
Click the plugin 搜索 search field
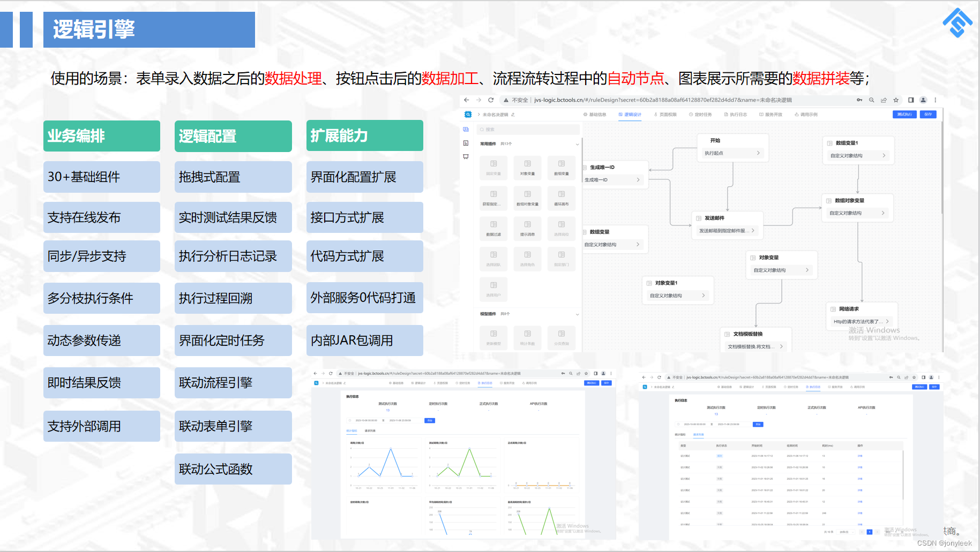coord(528,130)
